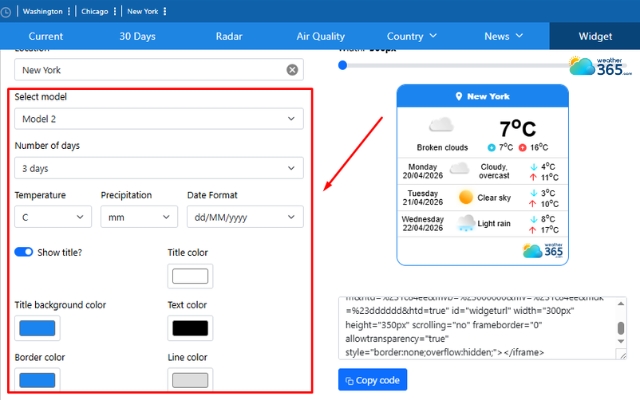Image resolution: width=640 pixels, height=400 pixels.
Task: Toggle the Show title switch
Action: coord(24,252)
